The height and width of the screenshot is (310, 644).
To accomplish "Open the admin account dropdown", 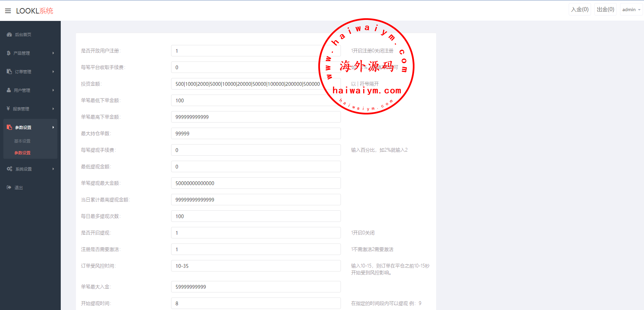I will [x=631, y=9].
